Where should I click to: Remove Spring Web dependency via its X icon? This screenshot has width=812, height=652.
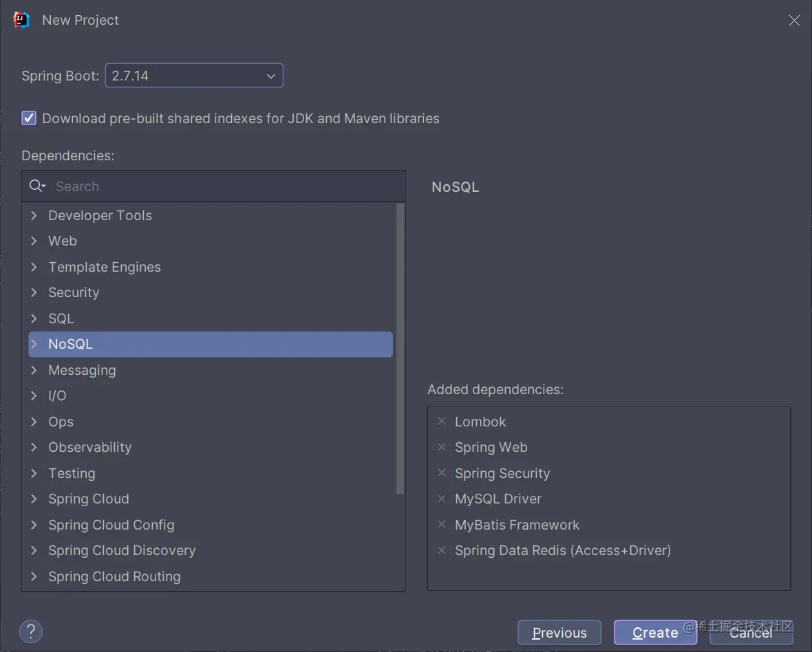coord(442,447)
